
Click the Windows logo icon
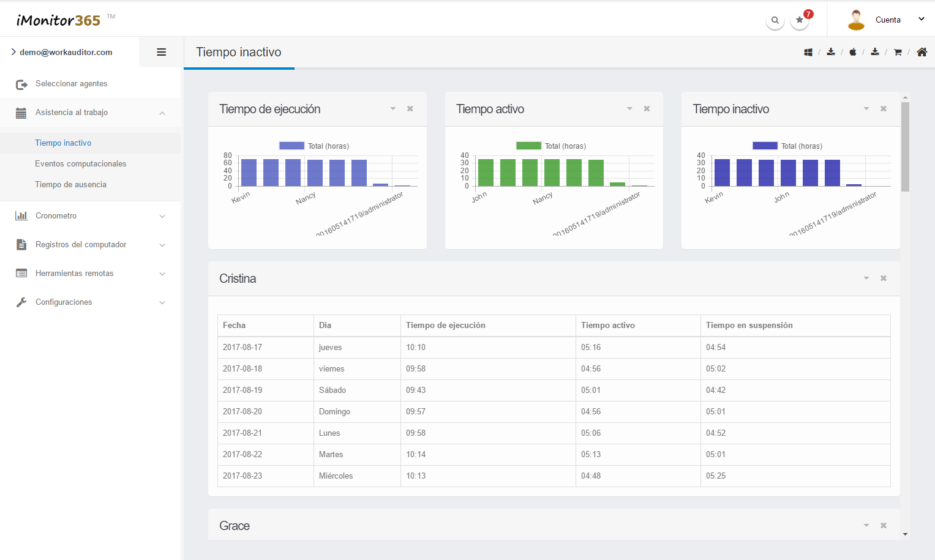click(808, 53)
